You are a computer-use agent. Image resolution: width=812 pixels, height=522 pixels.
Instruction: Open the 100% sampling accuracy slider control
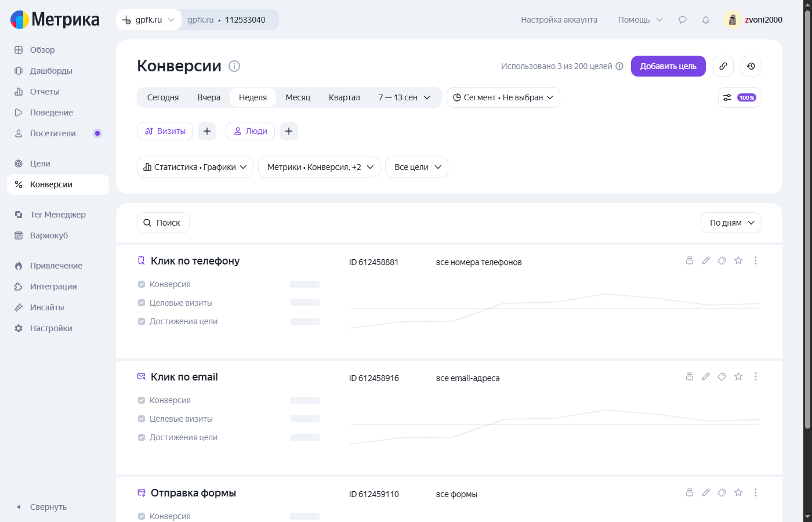(x=739, y=97)
